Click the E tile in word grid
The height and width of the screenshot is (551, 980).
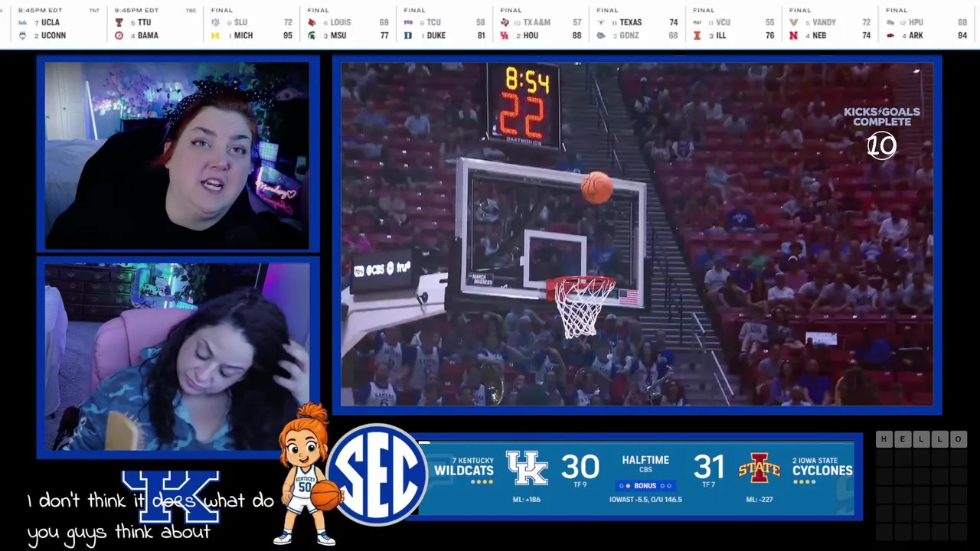(903, 439)
